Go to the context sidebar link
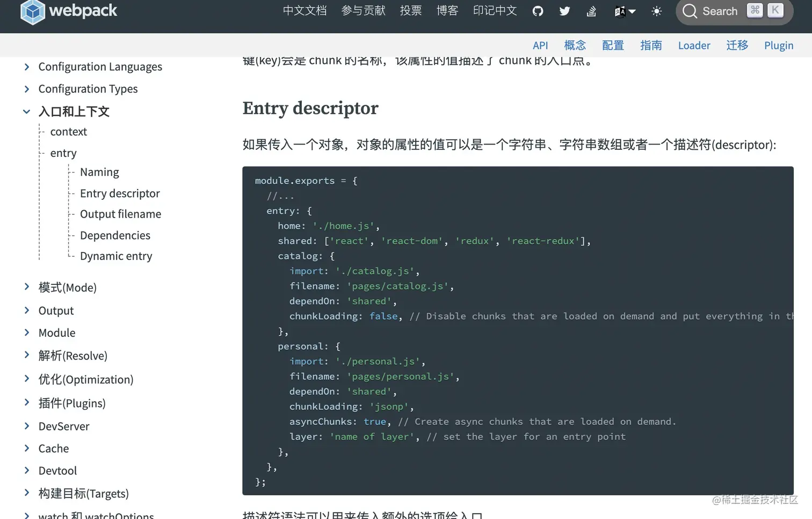The height and width of the screenshot is (519, 812). pyautogui.click(x=68, y=132)
